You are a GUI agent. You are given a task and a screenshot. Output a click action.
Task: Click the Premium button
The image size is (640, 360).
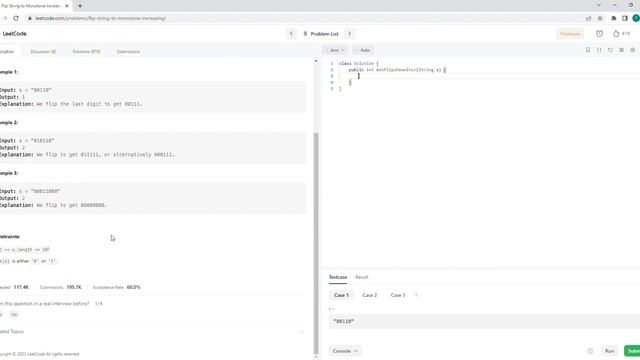(x=570, y=34)
